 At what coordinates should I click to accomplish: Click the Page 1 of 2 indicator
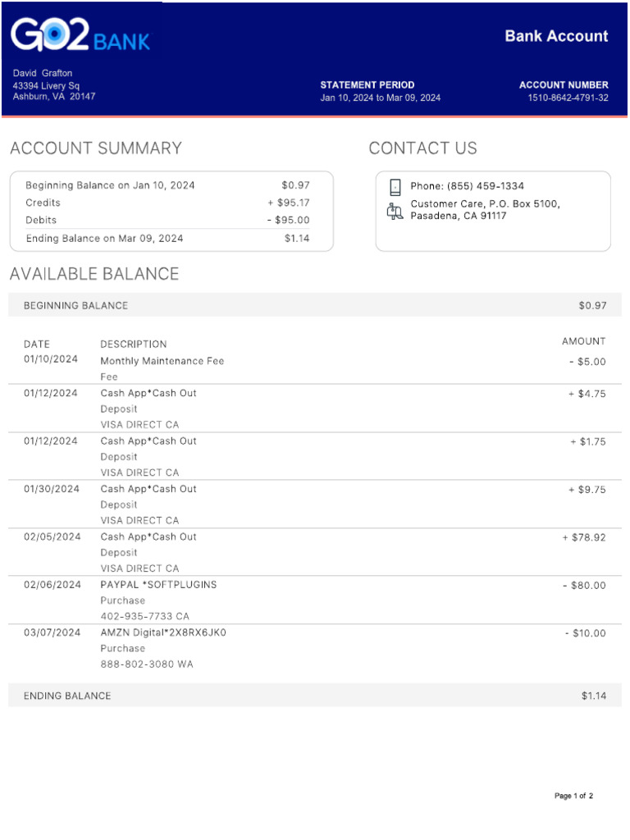click(573, 796)
